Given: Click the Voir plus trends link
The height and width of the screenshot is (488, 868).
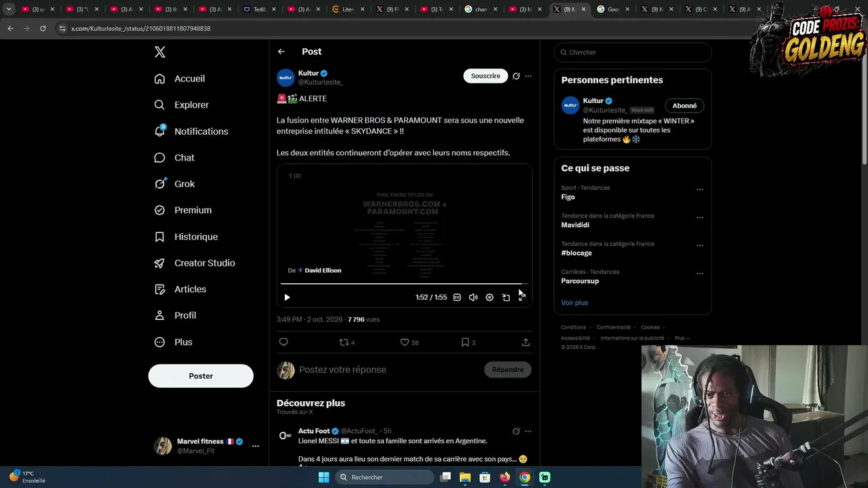Looking at the screenshot, I should point(574,302).
